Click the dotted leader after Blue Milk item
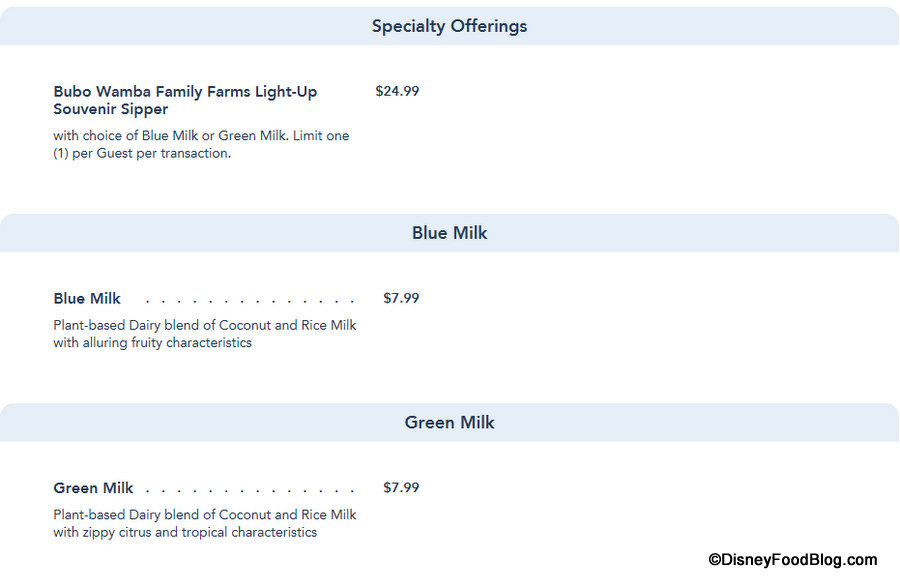This screenshot has height=587, width=900. [x=249, y=299]
